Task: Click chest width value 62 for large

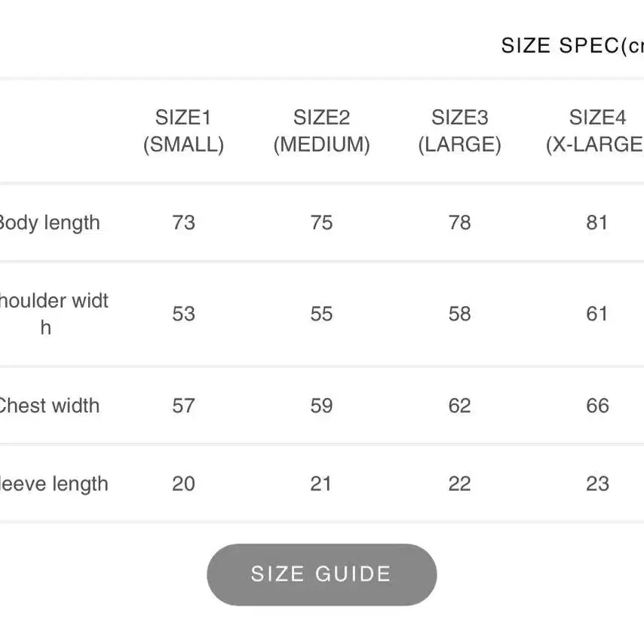Action: [459, 406]
